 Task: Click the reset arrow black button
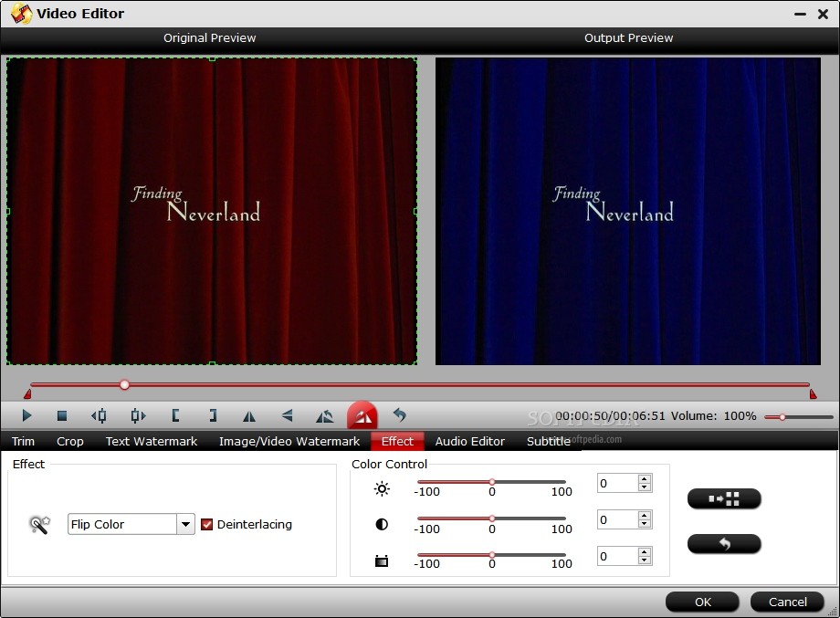tap(724, 544)
